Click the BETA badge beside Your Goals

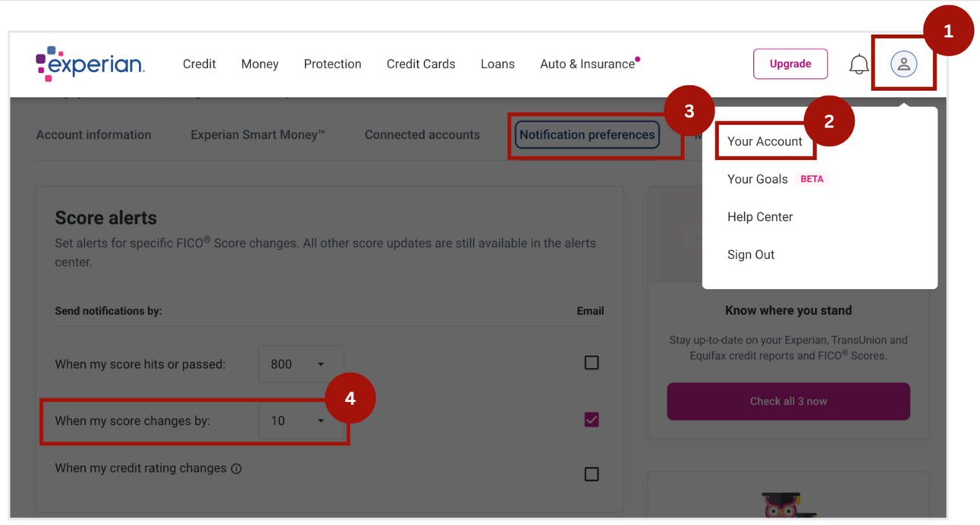tap(812, 179)
